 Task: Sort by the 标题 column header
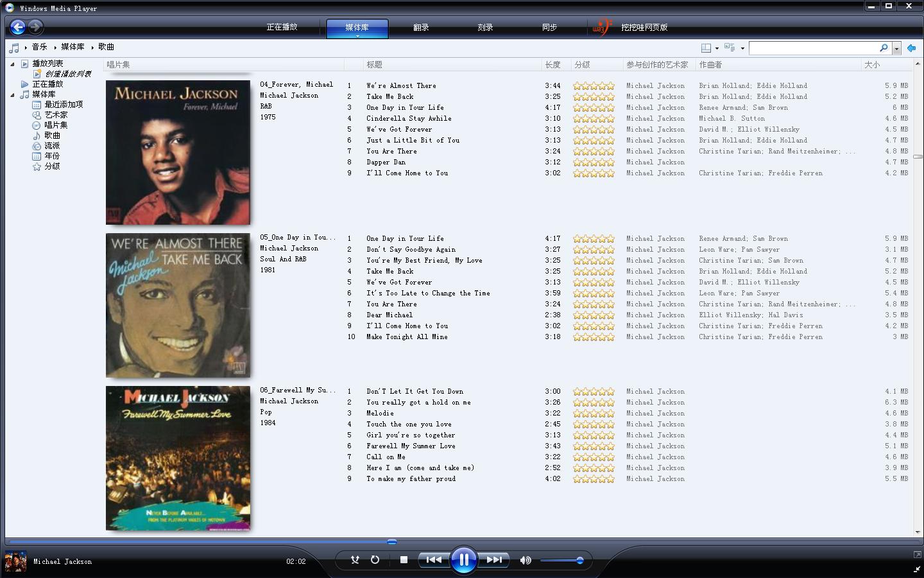click(x=375, y=65)
